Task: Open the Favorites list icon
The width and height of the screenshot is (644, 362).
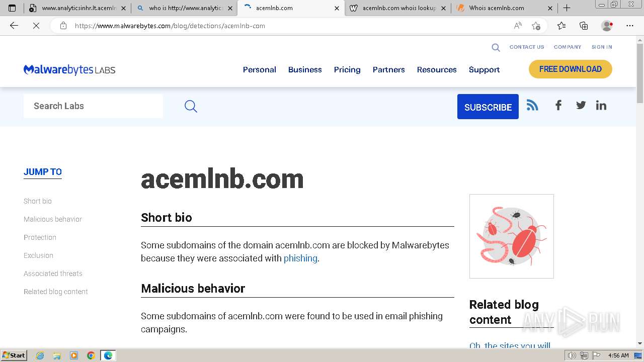Action: (561, 26)
